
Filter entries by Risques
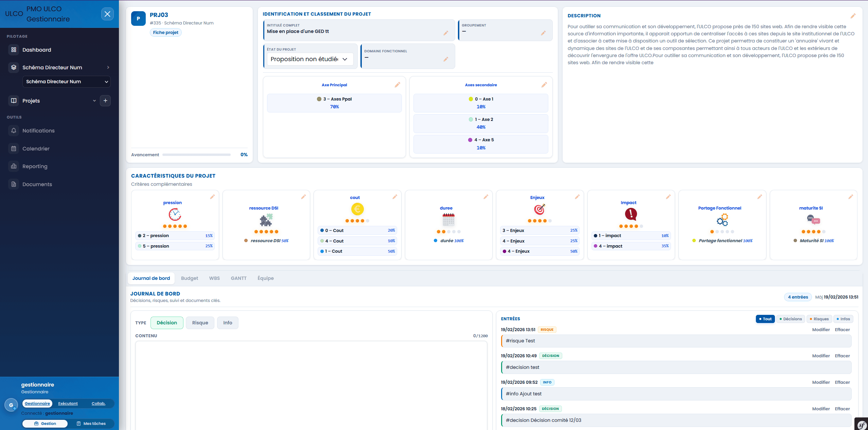click(819, 319)
